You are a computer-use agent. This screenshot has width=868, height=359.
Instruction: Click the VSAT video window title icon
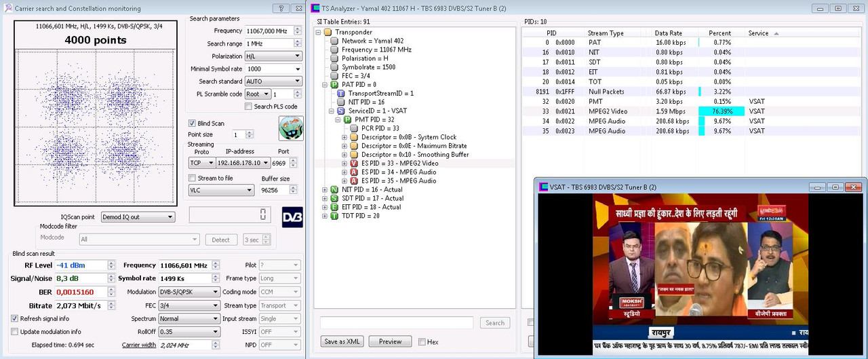coord(543,187)
